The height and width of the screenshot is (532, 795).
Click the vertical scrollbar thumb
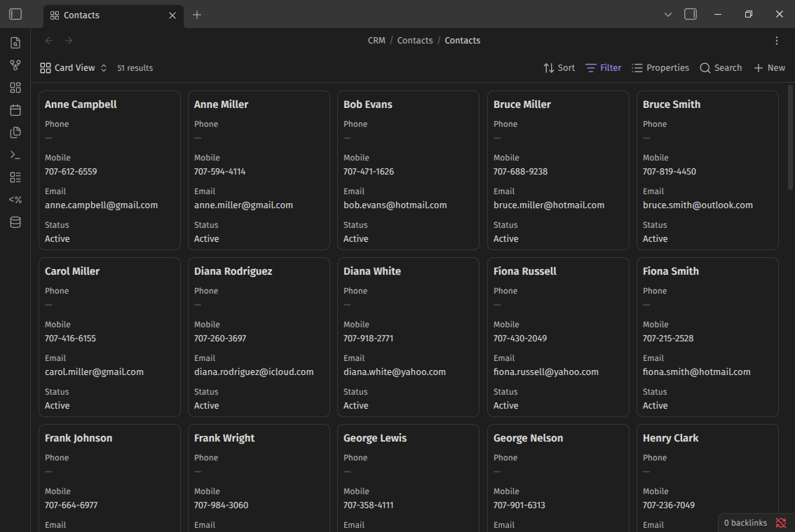[x=790, y=137]
